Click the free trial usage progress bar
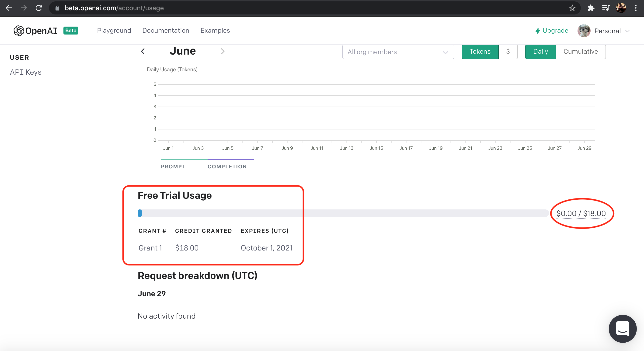 pyautogui.click(x=343, y=213)
